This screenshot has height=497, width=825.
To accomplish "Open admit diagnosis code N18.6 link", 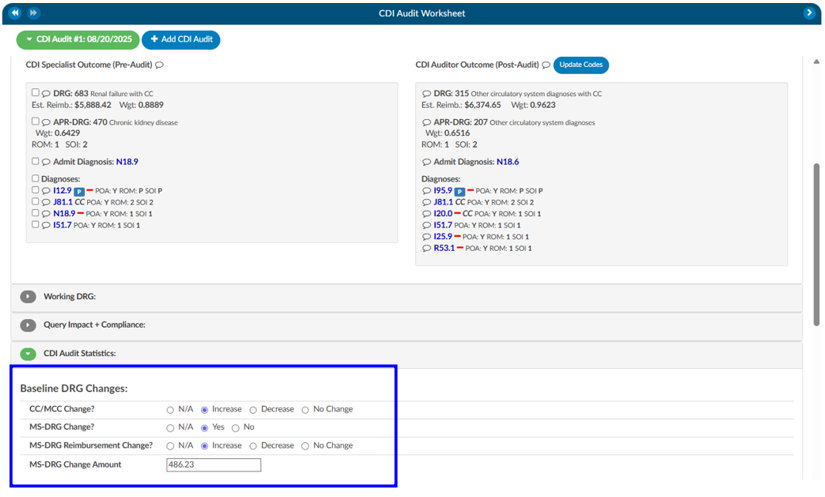I will tap(508, 162).
